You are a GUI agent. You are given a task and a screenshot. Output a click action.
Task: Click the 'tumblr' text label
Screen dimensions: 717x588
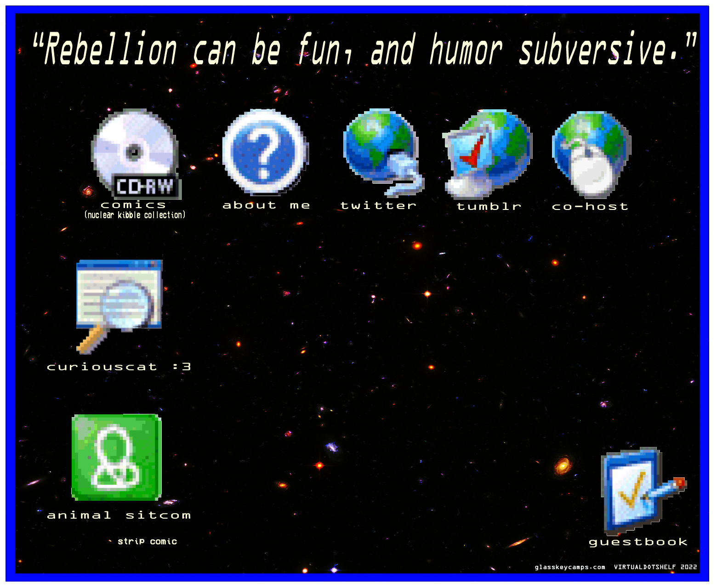489,207
